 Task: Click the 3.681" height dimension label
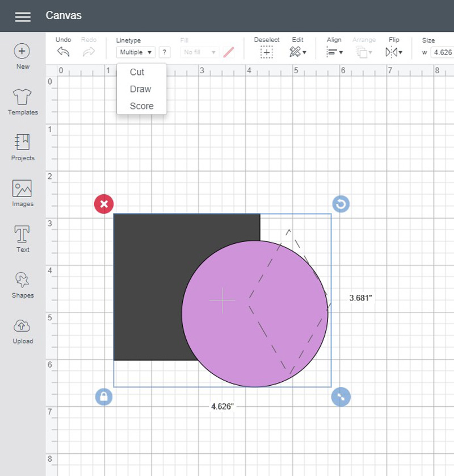tap(360, 298)
